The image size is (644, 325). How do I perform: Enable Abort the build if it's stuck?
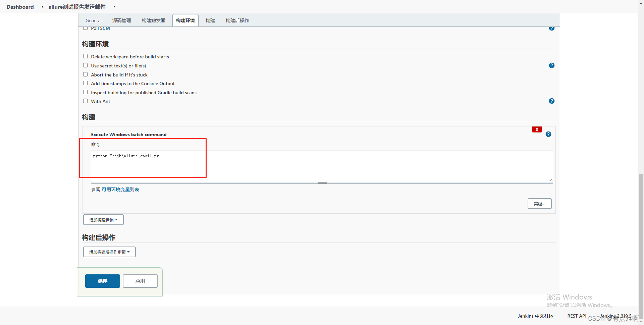coord(85,74)
